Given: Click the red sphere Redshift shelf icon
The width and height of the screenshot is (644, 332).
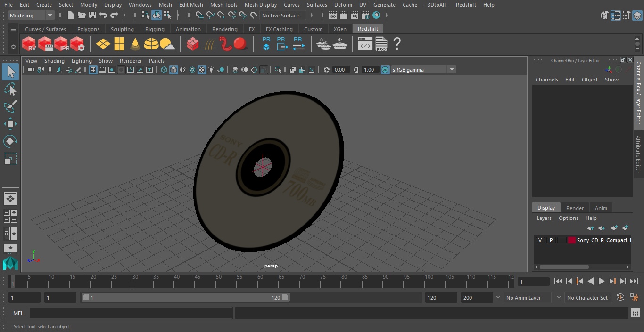Looking at the screenshot, I should coord(240,44).
